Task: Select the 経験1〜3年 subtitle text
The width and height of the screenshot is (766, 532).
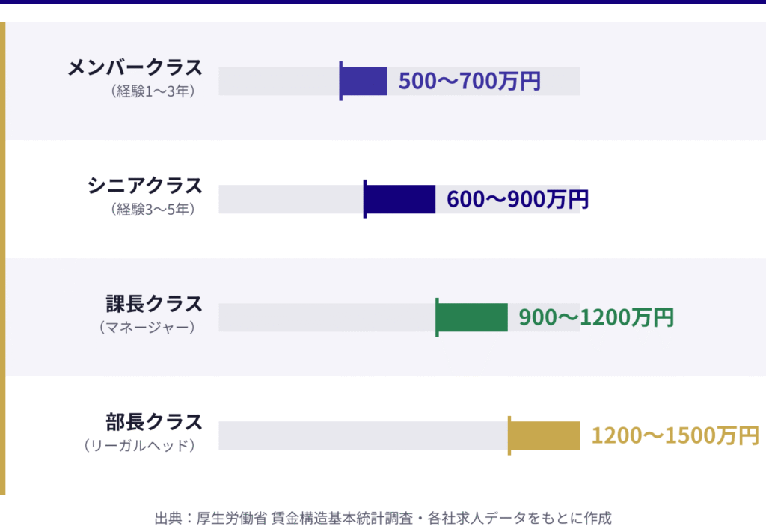Action: click(154, 93)
